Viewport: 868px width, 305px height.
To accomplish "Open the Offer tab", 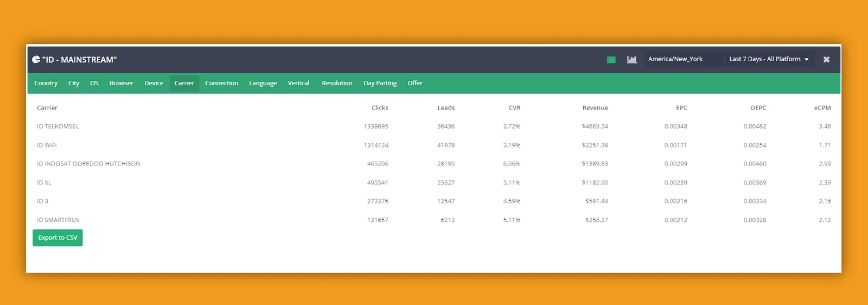I will (x=414, y=83).
